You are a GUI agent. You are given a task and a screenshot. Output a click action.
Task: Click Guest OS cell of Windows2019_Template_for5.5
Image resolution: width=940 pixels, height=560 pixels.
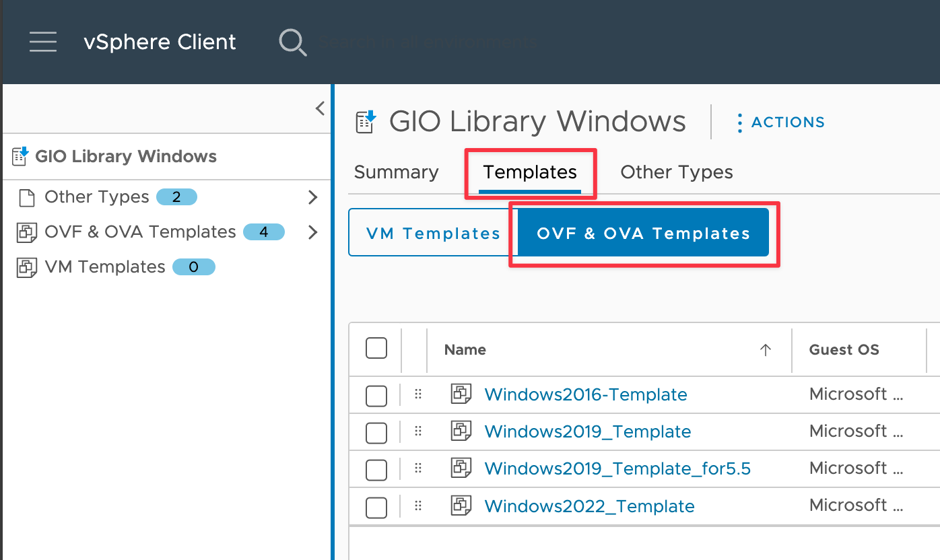[857, 468]
